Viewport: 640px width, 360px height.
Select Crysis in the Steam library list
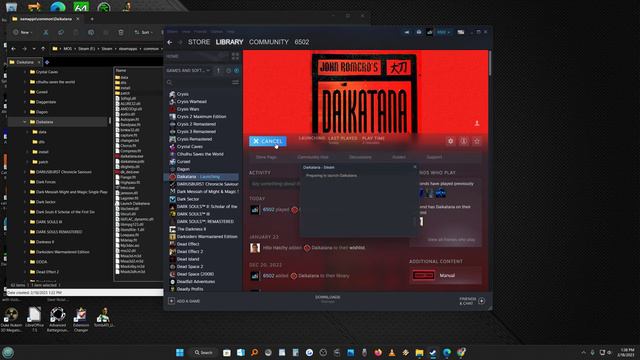click(x=182, y=94)
